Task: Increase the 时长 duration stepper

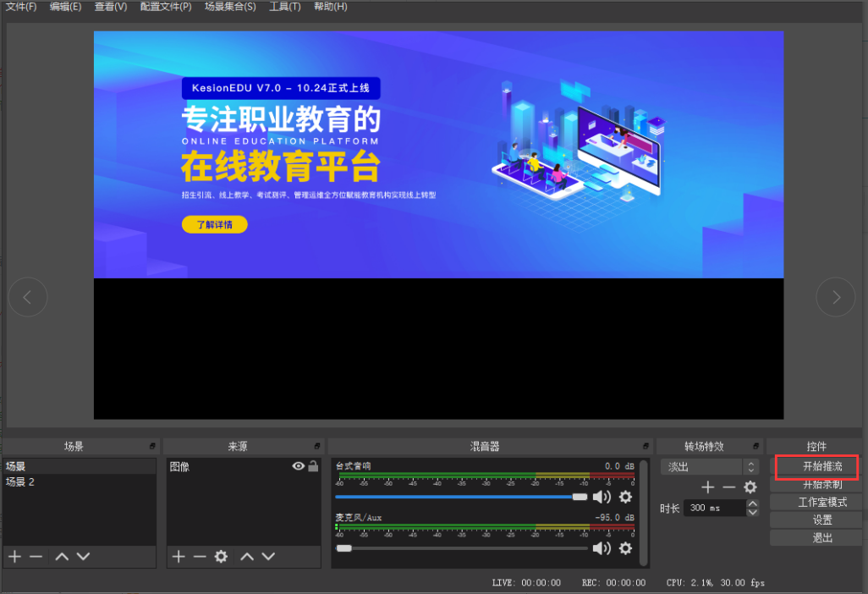Action: click(753, 503)
